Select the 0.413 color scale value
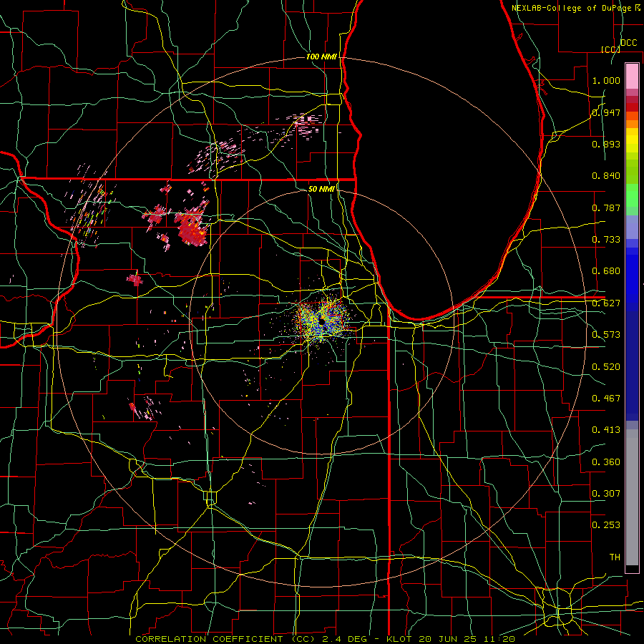Image resolution: width=644 pixels, height=644 pixels. [606, 430]
